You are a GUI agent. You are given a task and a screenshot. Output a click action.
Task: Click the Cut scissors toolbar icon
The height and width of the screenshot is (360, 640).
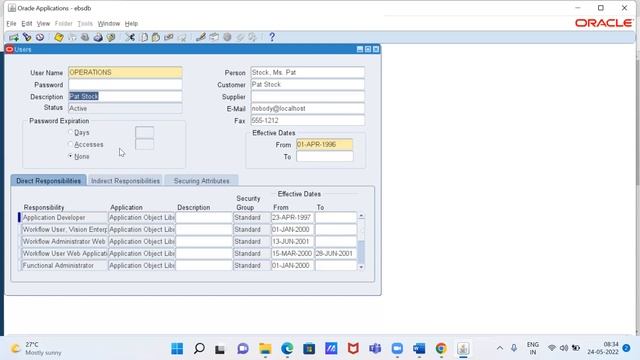(x=130, y=38)
